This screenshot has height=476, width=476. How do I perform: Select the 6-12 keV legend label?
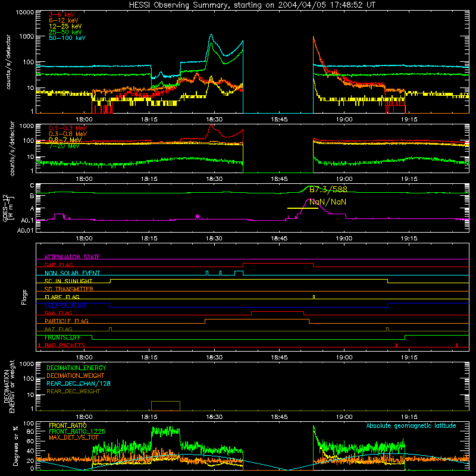pyautogui.click(x=64, y=20)
